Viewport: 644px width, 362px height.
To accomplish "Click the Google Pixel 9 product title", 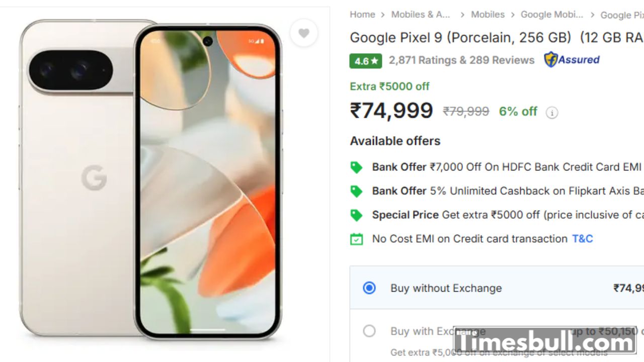I will pyautogui.click(x=497, y=38).
